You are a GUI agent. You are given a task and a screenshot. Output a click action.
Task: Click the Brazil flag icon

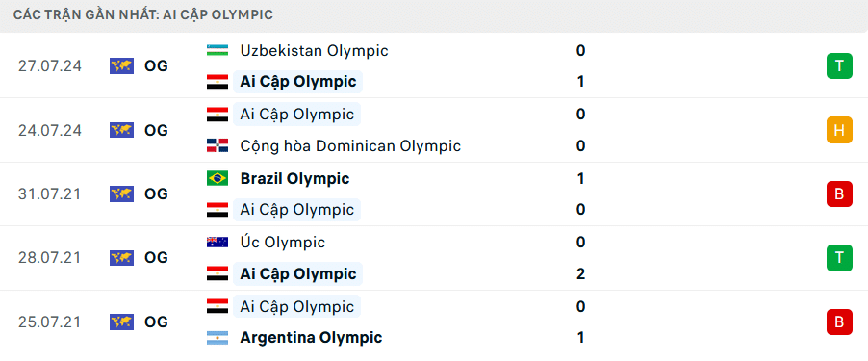[x=217, y=178]
